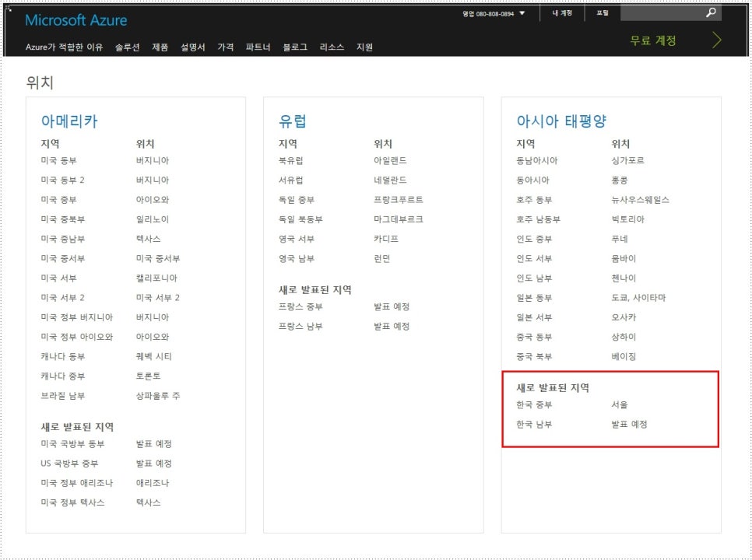Viewport: 752px width, 560px height.
Task: Click the 프랑크푸르트 location text
Action: point(399,200)
